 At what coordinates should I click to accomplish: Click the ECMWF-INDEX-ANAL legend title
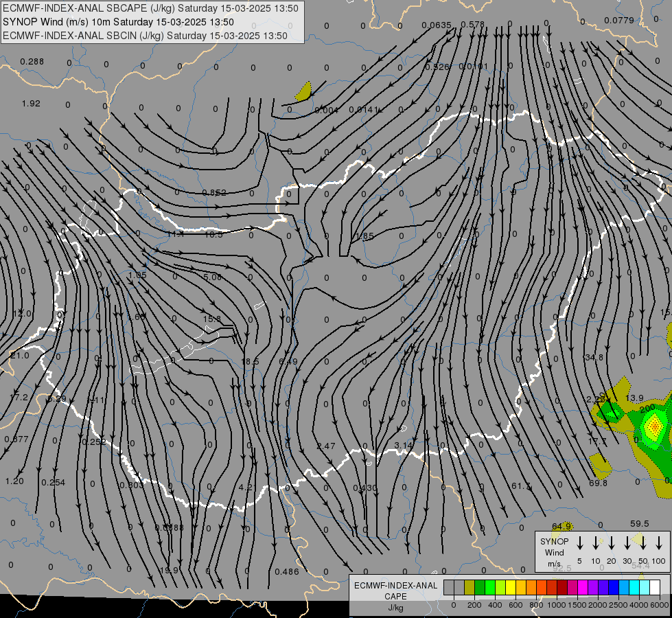(x=395, y=586)
